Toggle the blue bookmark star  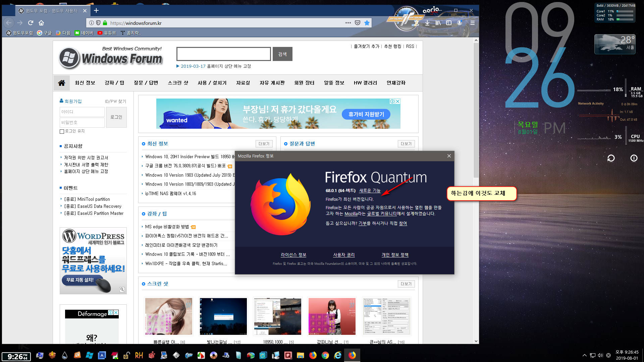point(367,23)
